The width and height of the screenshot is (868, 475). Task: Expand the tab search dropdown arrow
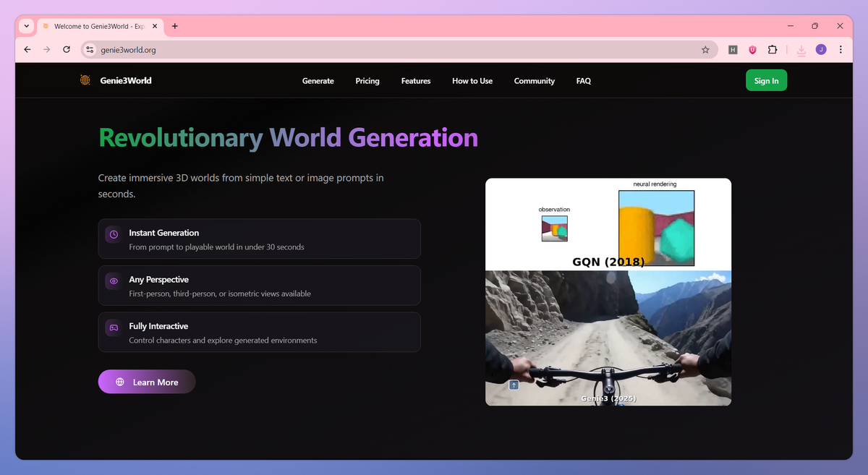27,26
